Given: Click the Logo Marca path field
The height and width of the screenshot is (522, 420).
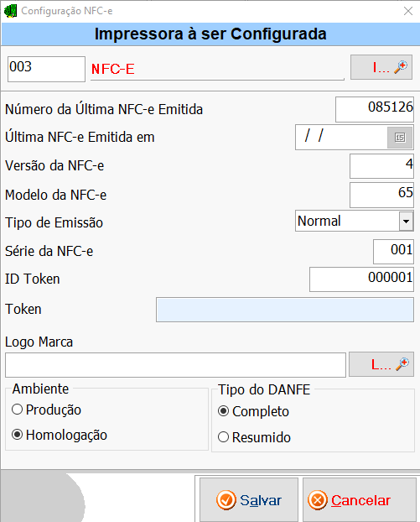Looking at the screenshot, I should 175,365.
